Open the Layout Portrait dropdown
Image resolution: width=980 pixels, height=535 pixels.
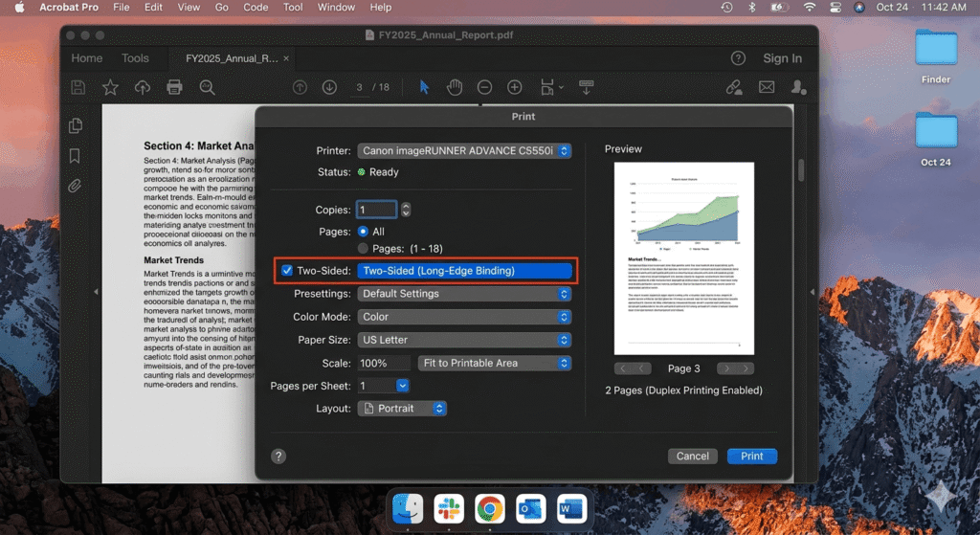tap(402, 408)
